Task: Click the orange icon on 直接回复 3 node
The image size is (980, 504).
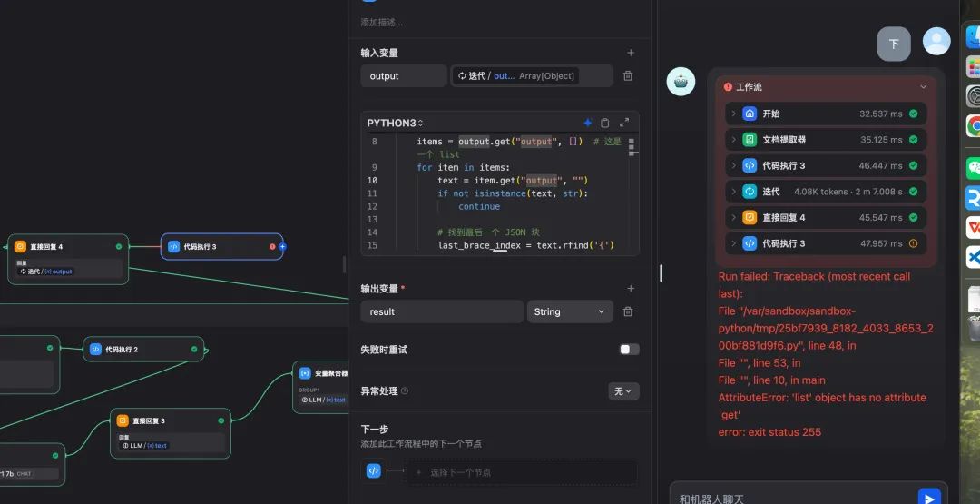Action: pyautogui.click(x=122, y=420)
